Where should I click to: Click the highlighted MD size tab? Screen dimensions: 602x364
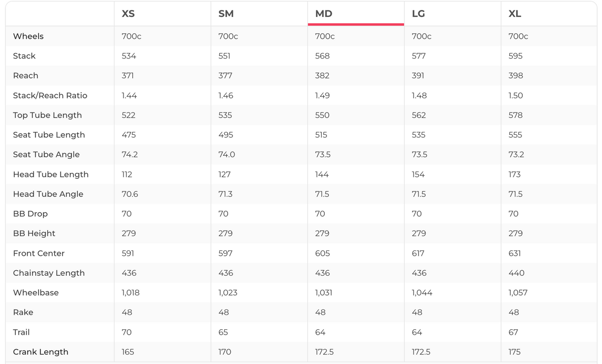tap(324, 14)
